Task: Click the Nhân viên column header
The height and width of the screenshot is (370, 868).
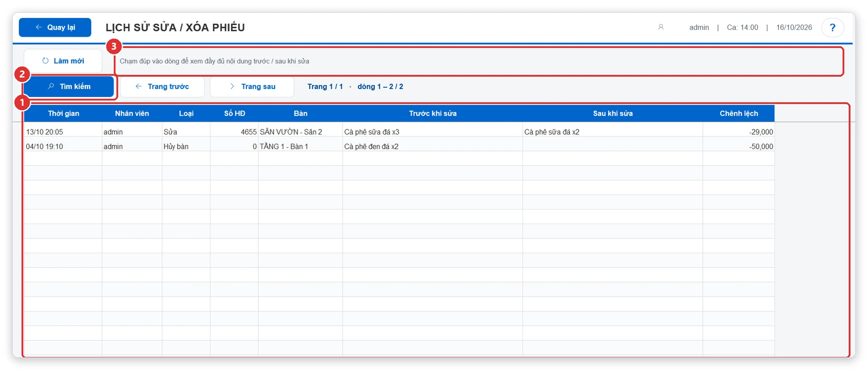Action: (132, 113)
